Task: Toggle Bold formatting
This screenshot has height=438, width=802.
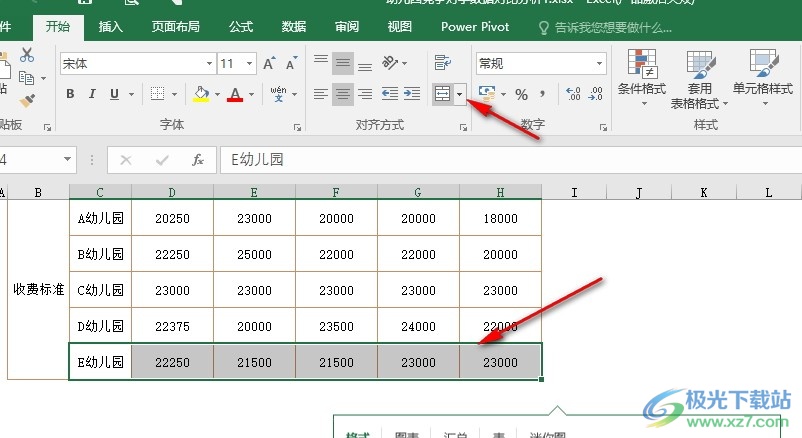Action: click(x=71, y=94)
